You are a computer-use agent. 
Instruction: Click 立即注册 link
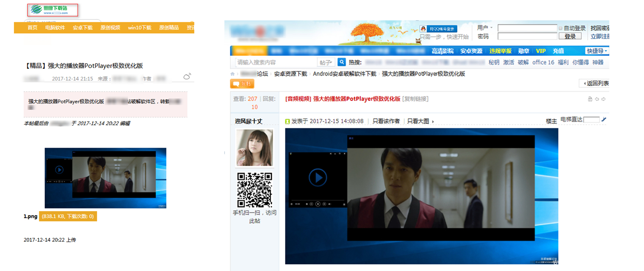click(x=600, y=36)
